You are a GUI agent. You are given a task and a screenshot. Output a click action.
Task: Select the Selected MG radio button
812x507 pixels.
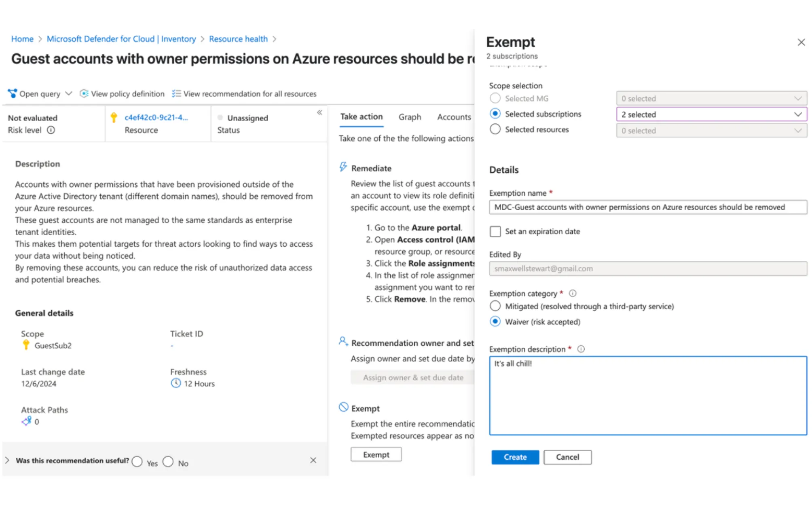(495, 98)
